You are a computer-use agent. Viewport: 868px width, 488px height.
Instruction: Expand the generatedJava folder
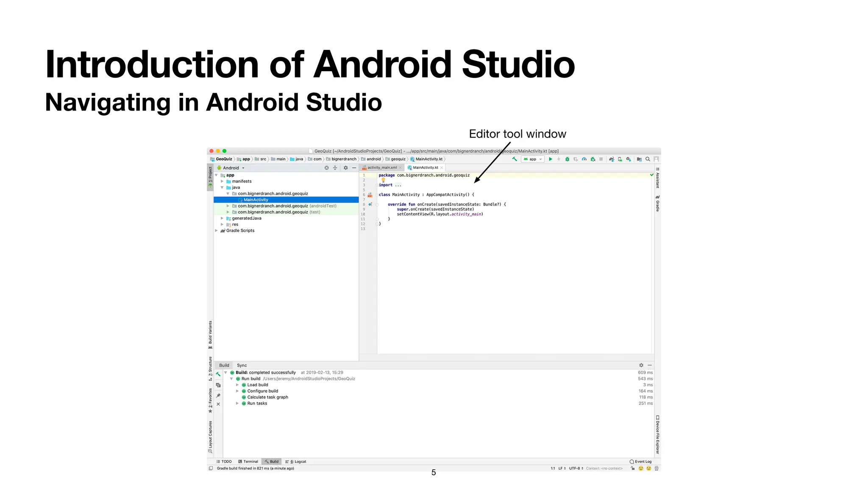pyautogui.click(x=222, y=218)
